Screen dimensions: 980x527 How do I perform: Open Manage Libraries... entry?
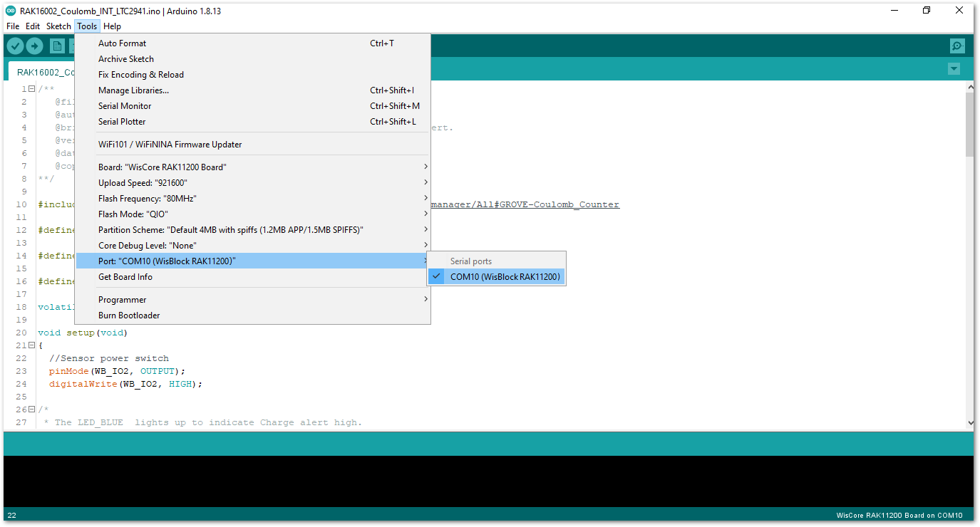click(x=253, y=90)
